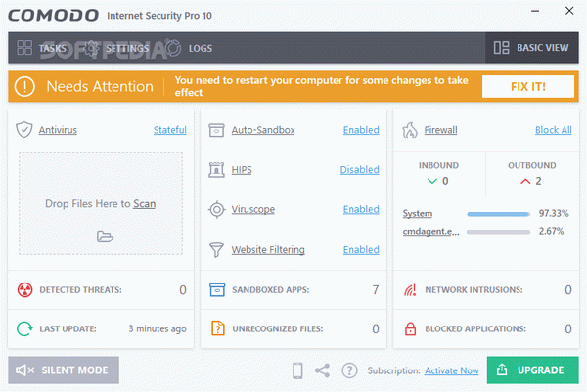Screen dimensions: 587x392
Task: Click the HIPS castle icon
Action: tap(216, 170)
